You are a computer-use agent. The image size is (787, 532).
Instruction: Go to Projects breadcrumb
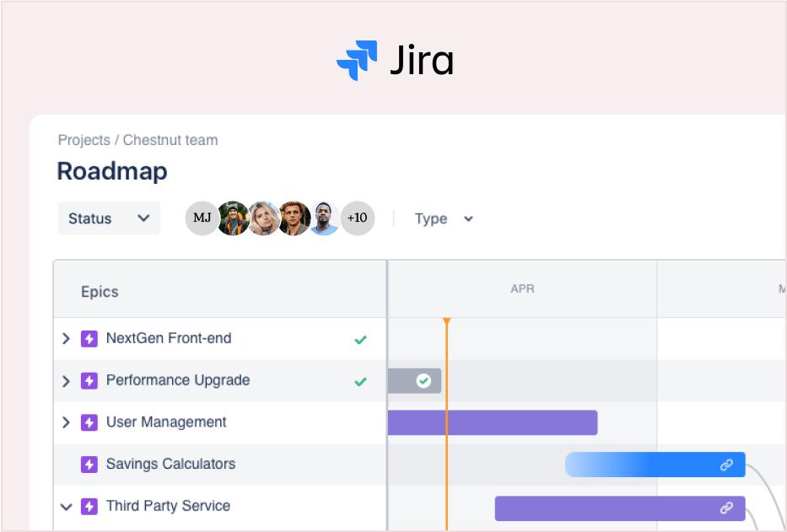pyautogui.click(x=84, y=140)
